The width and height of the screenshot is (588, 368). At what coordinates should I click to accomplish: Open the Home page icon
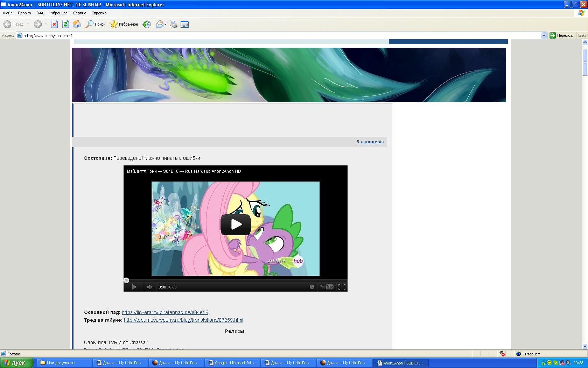click(77, 24)
